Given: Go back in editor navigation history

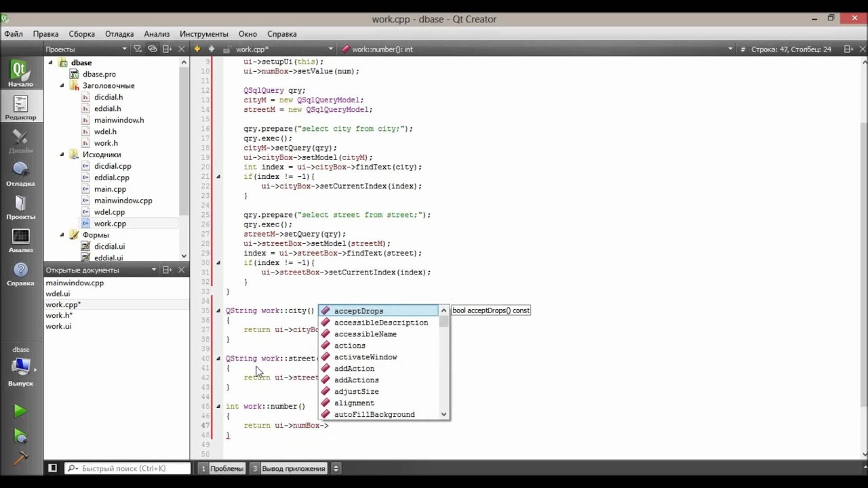Looking at the screenshot, I should 197,49.
